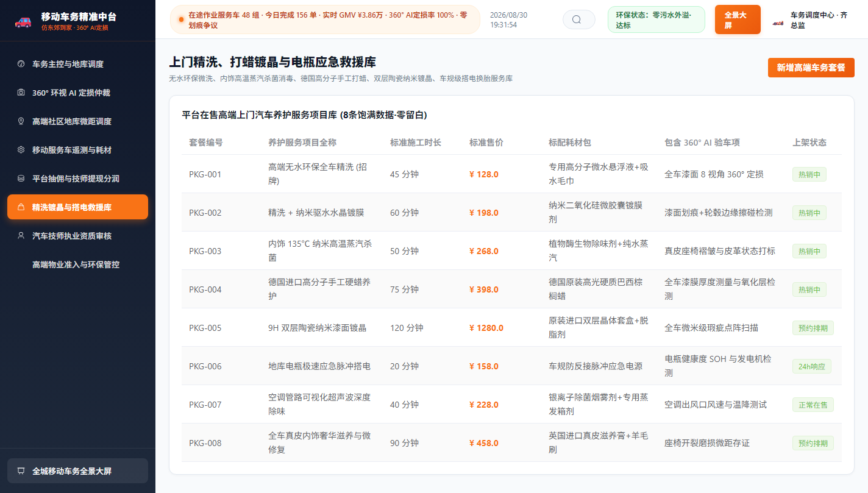868x493 pixels.
Task: Click the 标准售价 column header
Action: 486,143
